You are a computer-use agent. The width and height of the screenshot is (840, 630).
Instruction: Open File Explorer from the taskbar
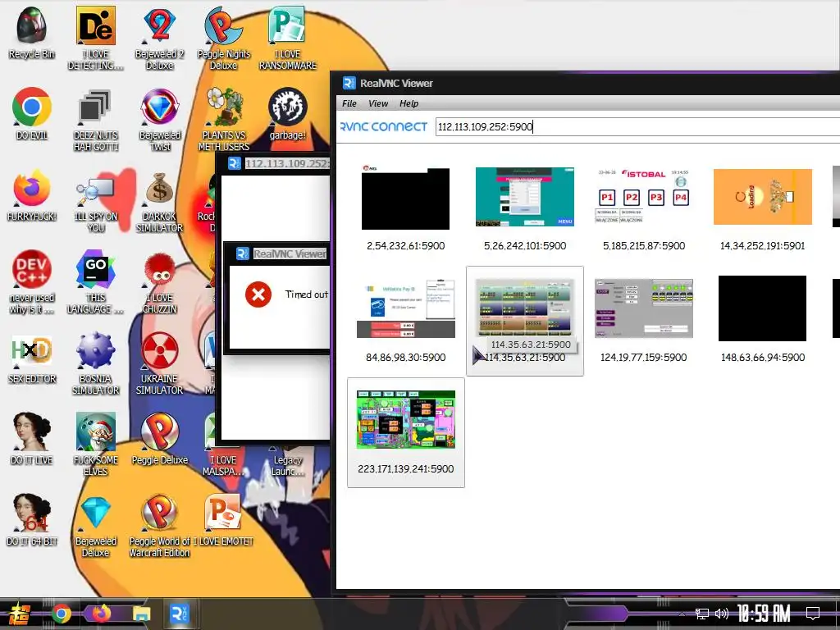pyautogui.click(x=141, y=614)
